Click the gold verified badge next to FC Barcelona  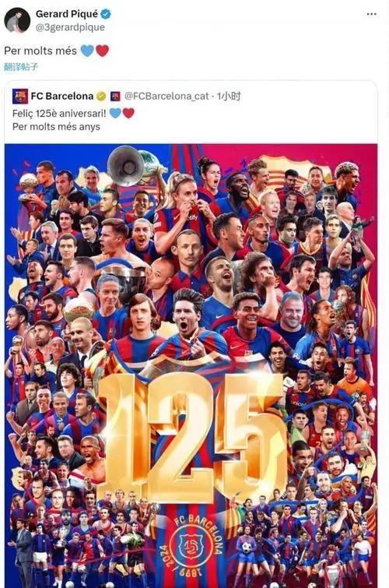pyautogui.click(x=101, y=97)
